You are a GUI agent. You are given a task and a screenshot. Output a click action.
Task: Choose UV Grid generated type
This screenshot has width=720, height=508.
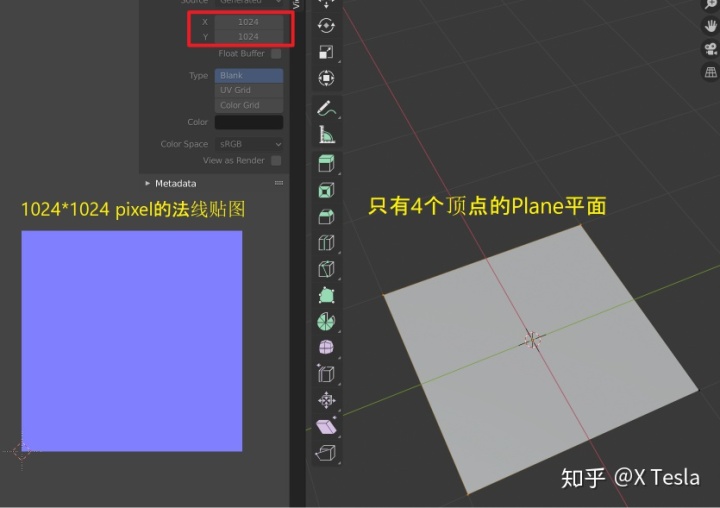tap(249, 90)
